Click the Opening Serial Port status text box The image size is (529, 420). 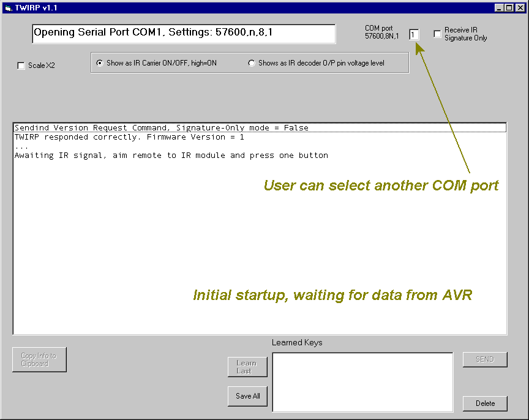[x=184, y=34]
